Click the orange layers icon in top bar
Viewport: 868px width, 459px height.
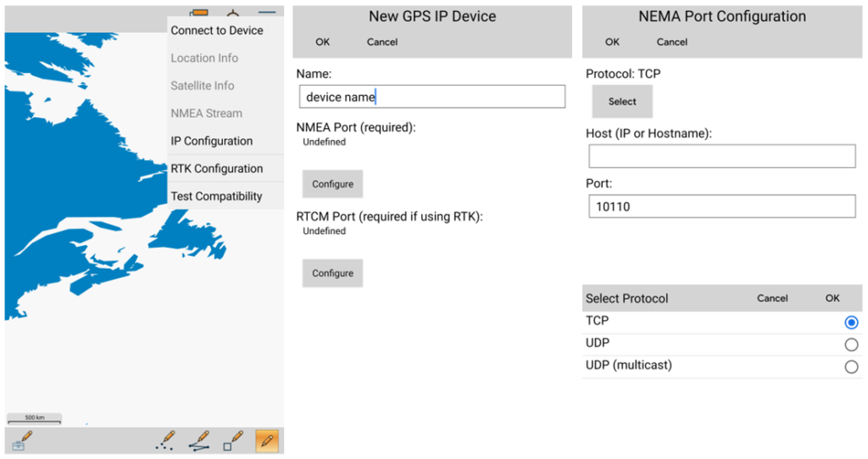[199, 13]
